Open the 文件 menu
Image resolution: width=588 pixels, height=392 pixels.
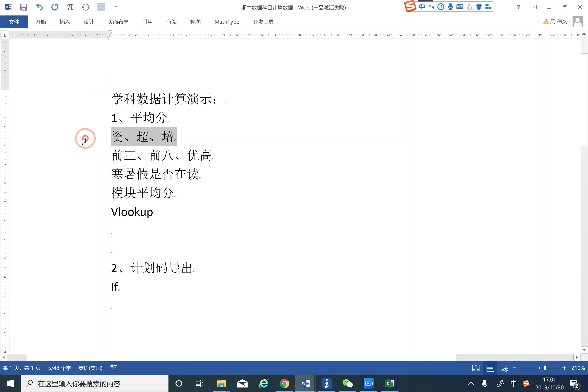pyautogui.click(x=14, y=22)
